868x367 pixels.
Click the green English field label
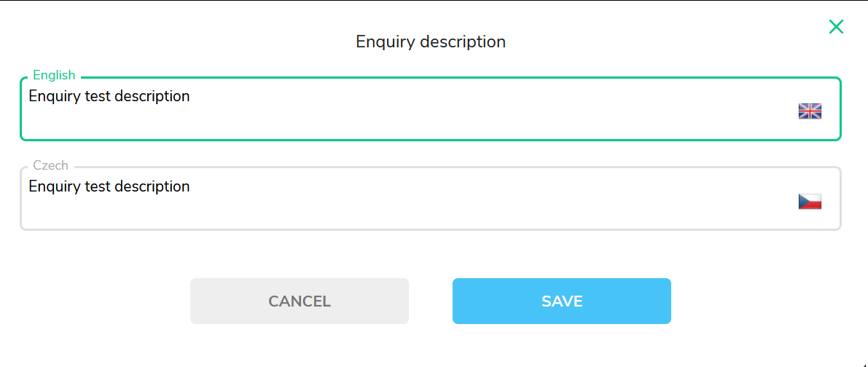[54, 75]
